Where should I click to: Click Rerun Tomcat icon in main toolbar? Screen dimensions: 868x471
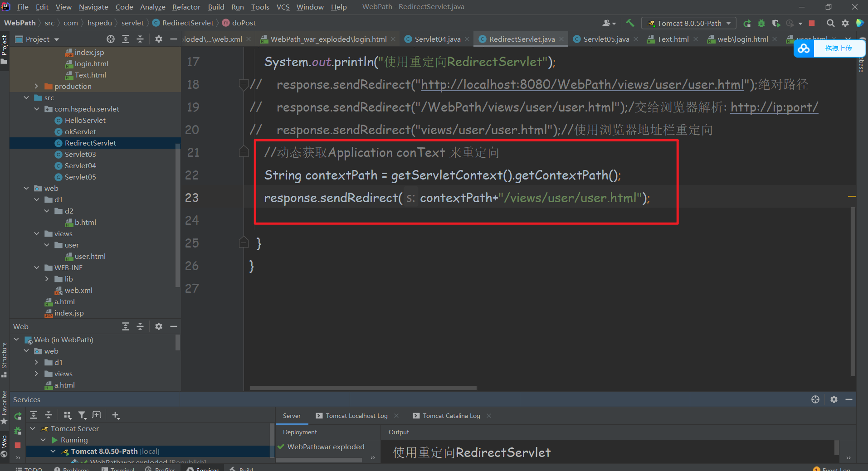pos(747,23)
